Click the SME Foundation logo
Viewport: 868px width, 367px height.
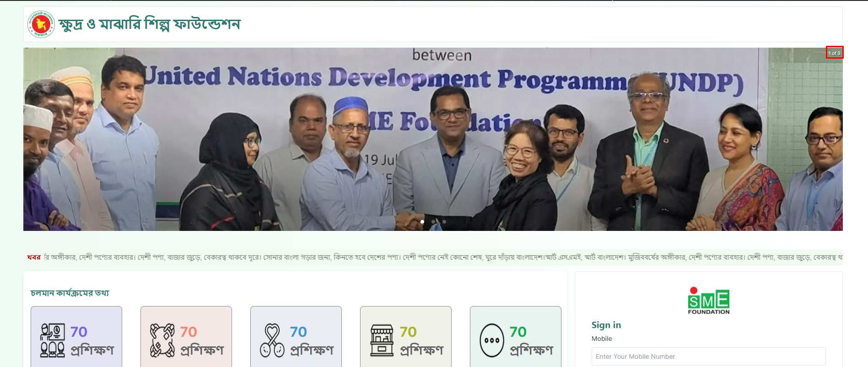[709, 301]
